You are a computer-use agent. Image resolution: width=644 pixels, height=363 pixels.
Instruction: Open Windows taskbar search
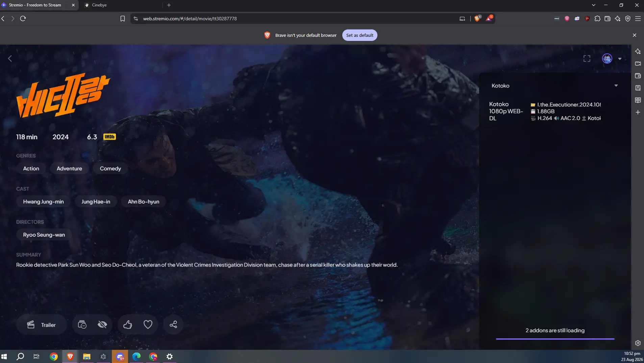coord(20,357)
